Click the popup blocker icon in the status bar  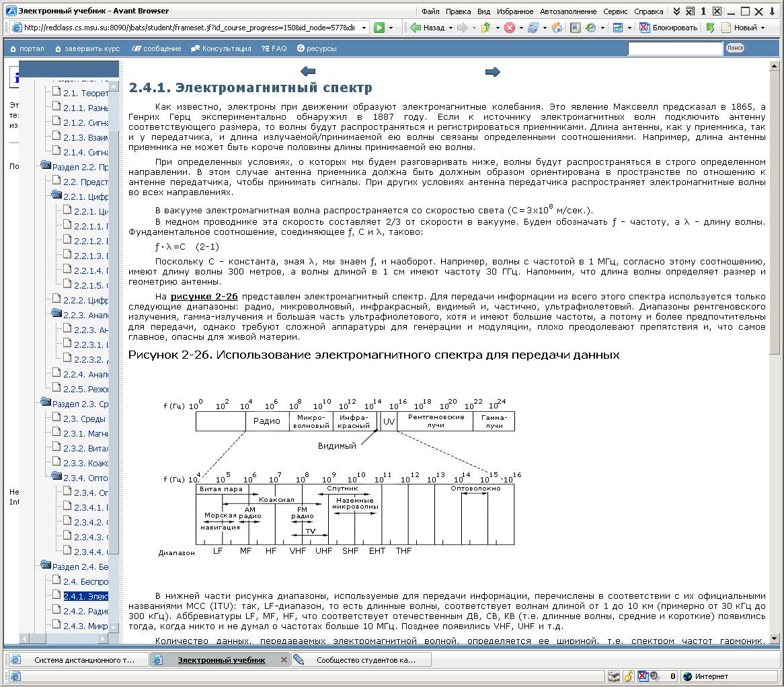point(643,676)
